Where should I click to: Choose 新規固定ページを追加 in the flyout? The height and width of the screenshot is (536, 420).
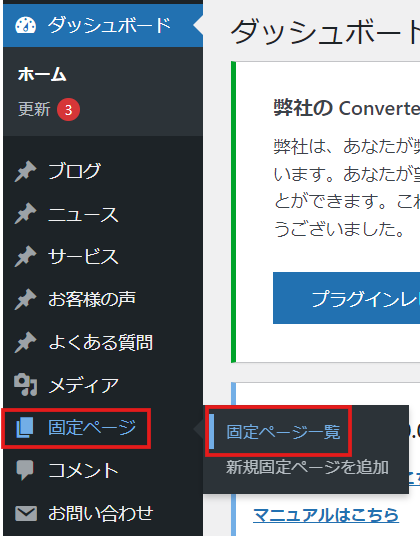pos(307,467)
